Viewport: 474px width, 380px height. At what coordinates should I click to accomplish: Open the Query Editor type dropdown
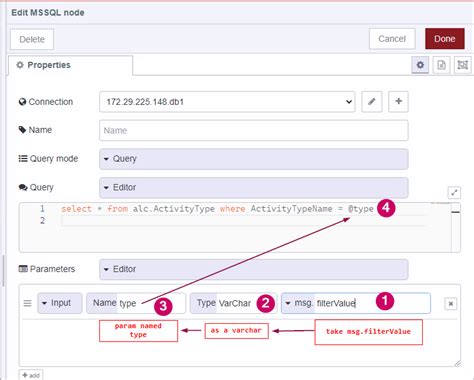(x=254, y=188)
